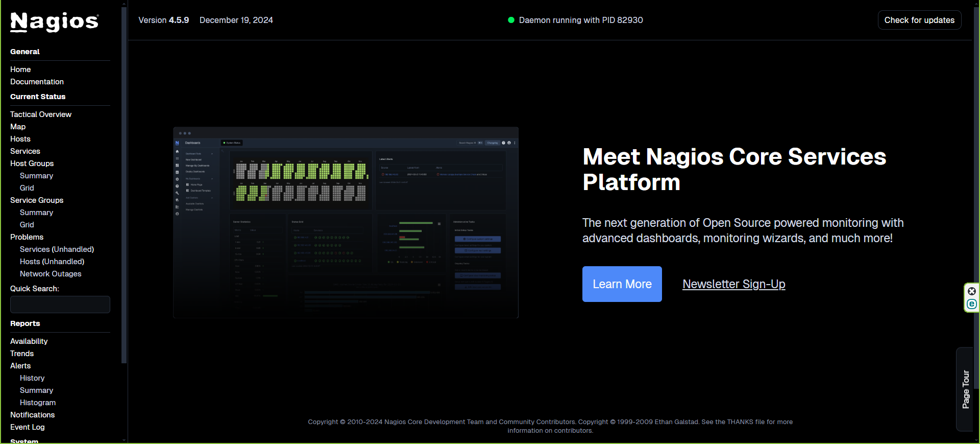The width and height of the screenshot is (980, 444).
Task: Open Documentation link
Action: coord(37,82)
